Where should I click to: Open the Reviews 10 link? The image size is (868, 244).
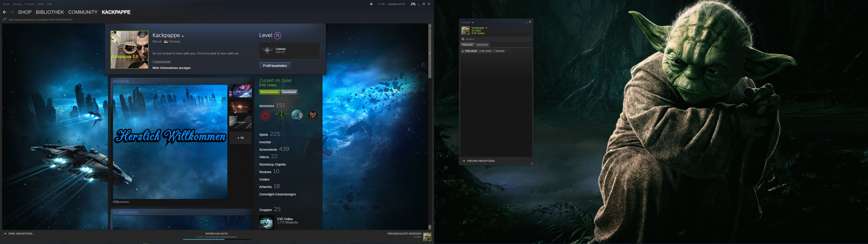click(269, 171)
